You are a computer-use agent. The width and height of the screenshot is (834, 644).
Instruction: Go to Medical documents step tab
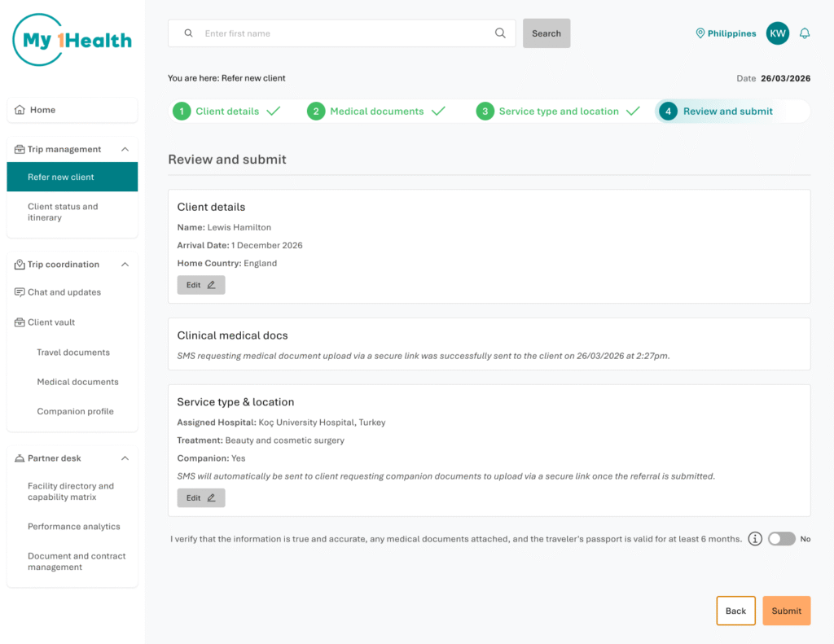[376, 112]
